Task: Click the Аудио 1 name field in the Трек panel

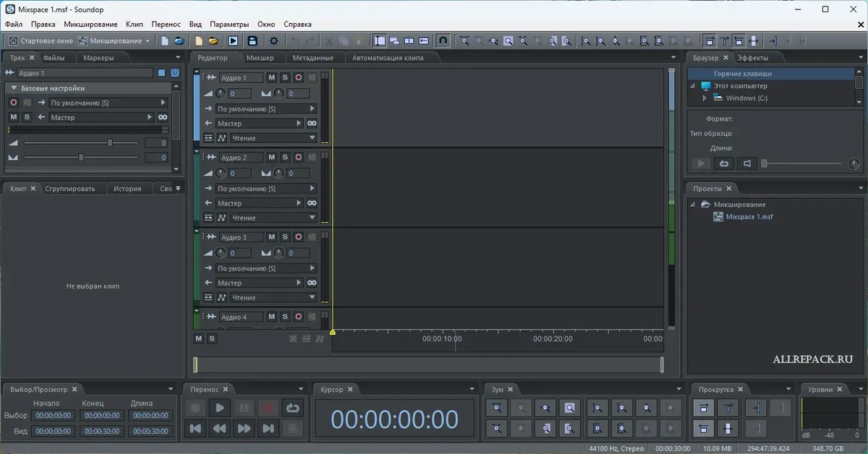Action: [x=85, y=73]
